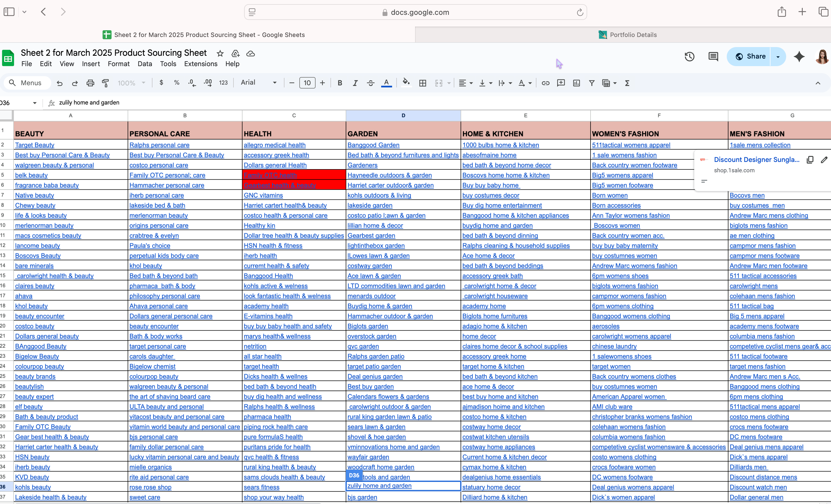This screenshot has width=831, height=504.
Task: Expand the text wrapping dropdown
Action: tap(510, 83)
